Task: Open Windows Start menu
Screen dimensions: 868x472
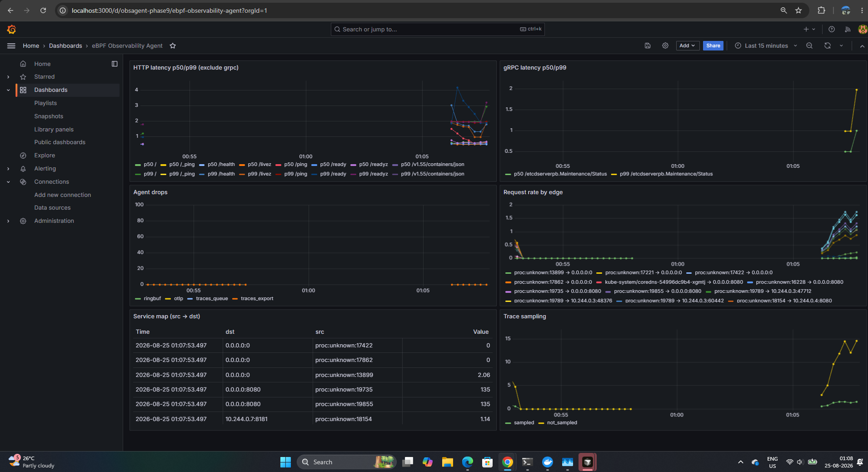Action: [285, 462]
